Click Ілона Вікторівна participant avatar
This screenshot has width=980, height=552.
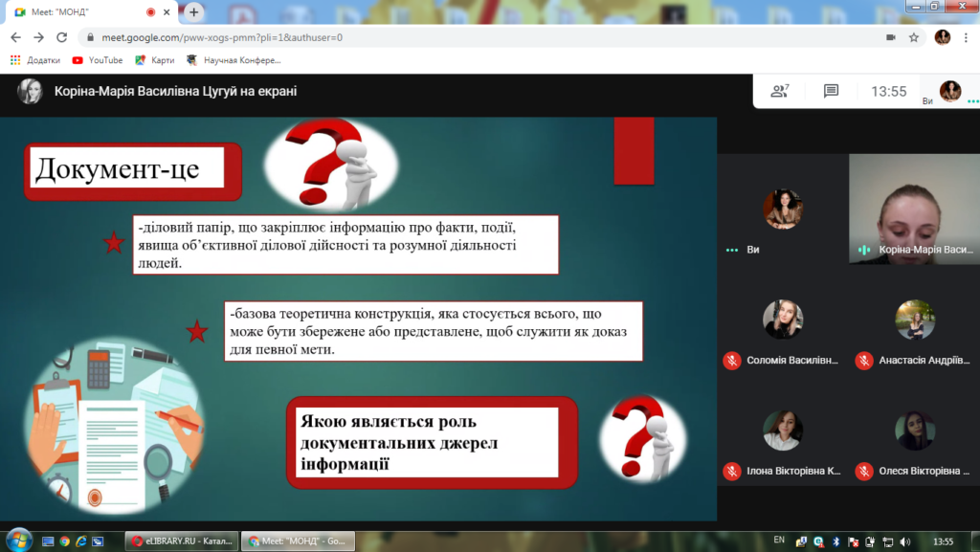tap(783, 431)
